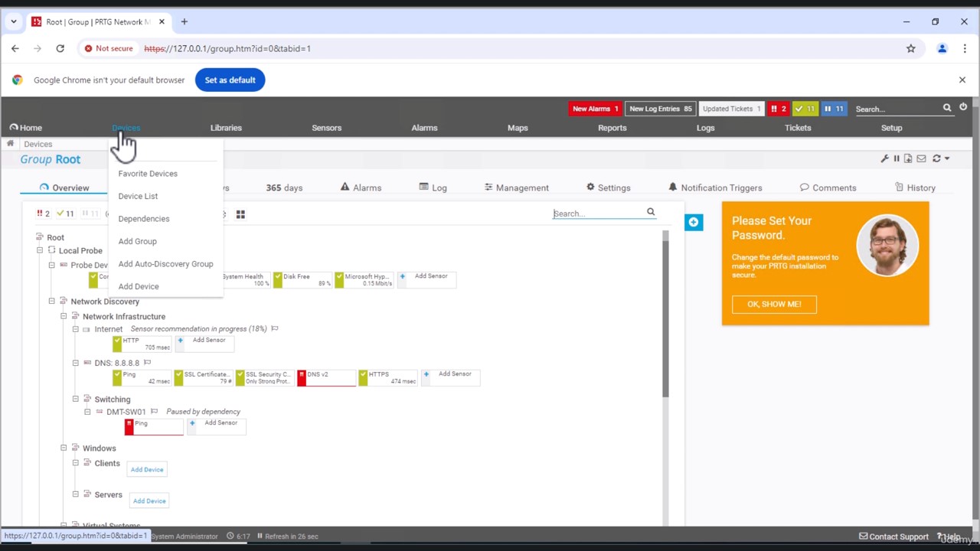The height and width of the screenshot is (551, 980).
Task: Click the home icon in the breadcrumb
Action: click(x=11, y=144)
